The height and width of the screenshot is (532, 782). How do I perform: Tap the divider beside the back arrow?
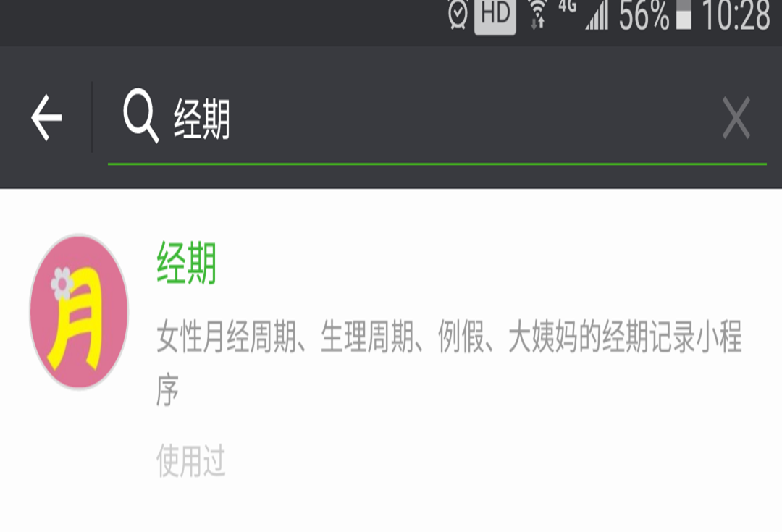click(x=92, y=117)
